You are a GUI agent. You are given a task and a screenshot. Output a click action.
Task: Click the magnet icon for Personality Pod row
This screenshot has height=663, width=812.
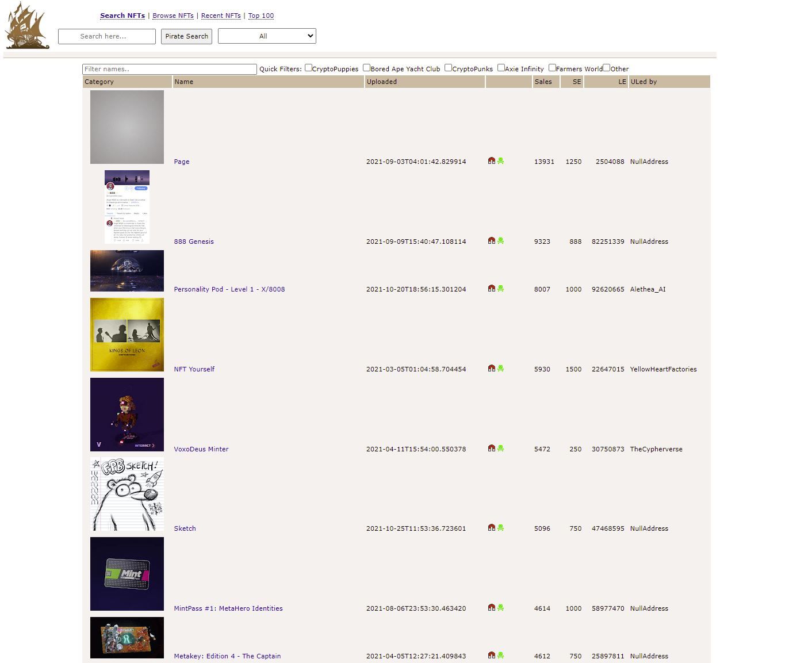(492, 288)
